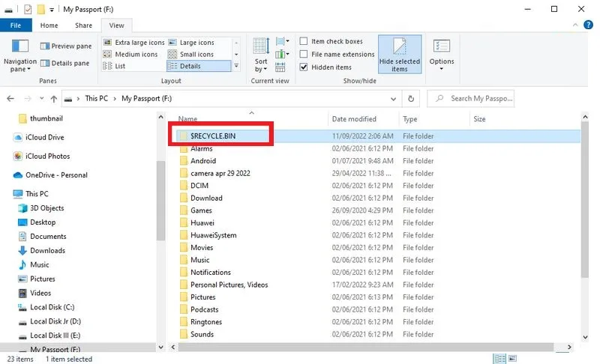Click the navigation pane scrollbar down arrow

tap(160, 348)
